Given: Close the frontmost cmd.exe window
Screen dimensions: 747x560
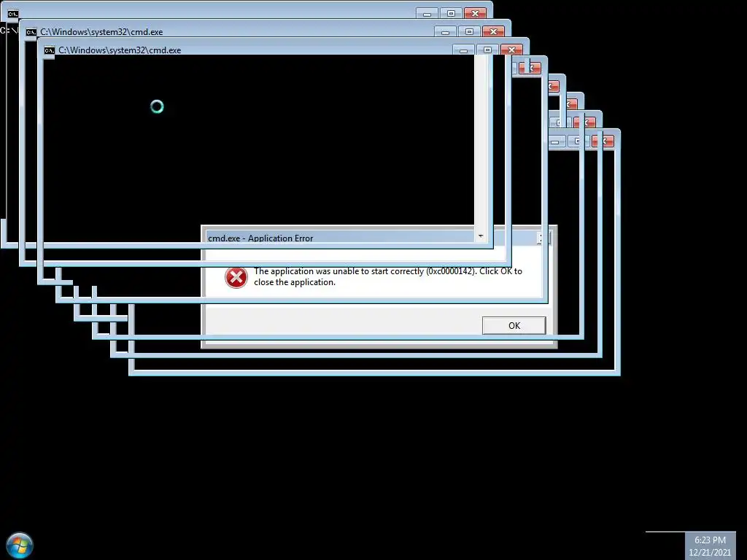Looking at the screenshot, I should pyautogui.click(x=511, y=50).
